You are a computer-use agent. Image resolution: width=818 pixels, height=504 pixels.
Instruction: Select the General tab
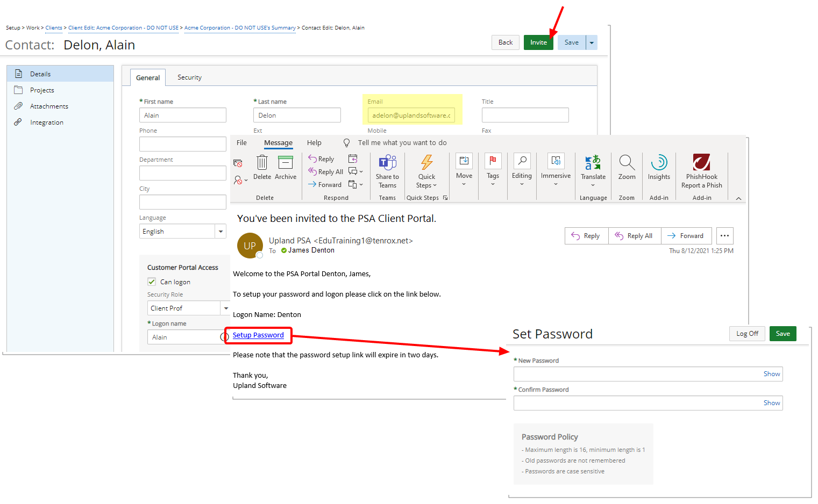point(148,78)
